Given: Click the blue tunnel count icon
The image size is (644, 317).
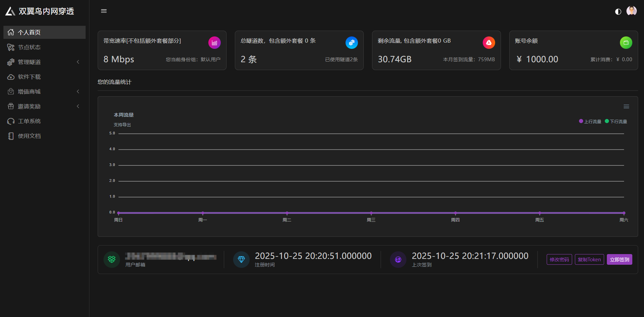Looking at the screenshot, I should [x=351, y=43].
